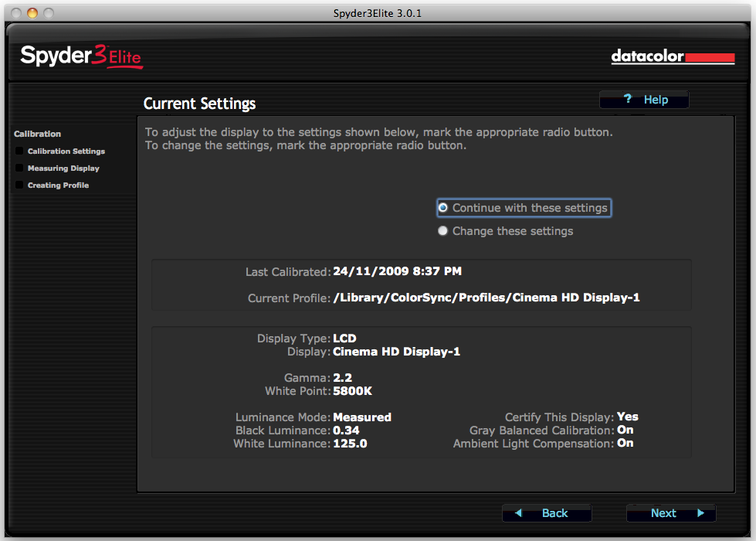Viewport: 756px width, 541px height.
Task: Click the Calibration heading in the sidebar
Action: tap(37, 134)
